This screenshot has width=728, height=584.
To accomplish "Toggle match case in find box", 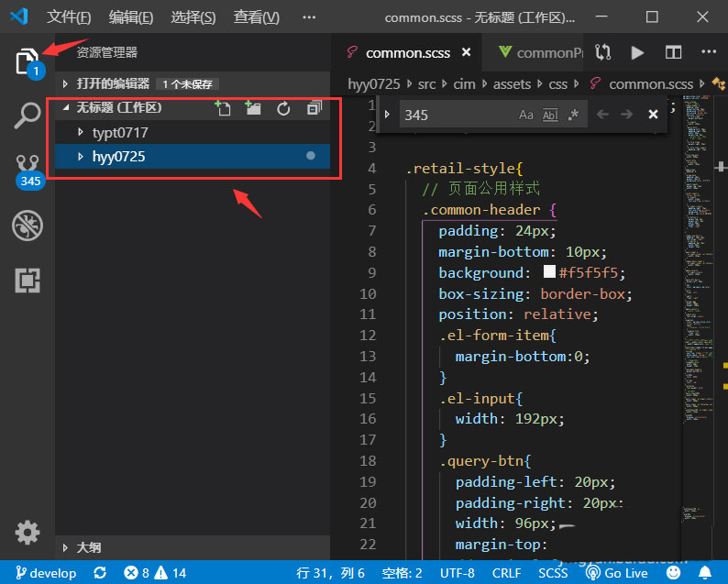I will coord(525,115).
